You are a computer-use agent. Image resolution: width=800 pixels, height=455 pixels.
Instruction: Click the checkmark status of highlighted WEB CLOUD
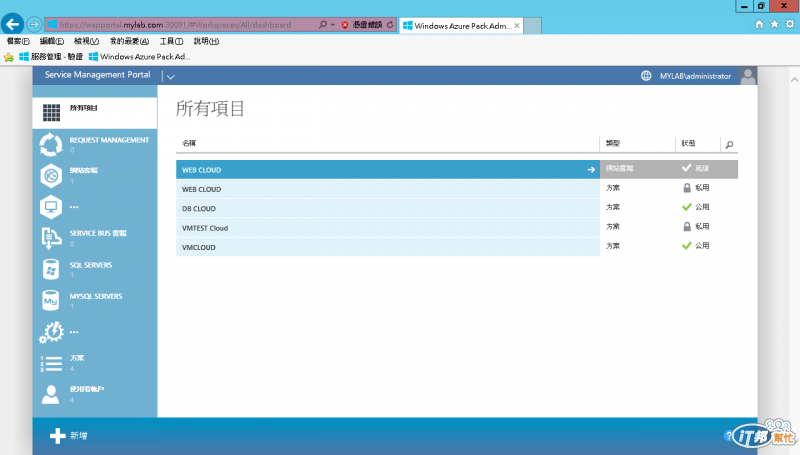(687, 168)
